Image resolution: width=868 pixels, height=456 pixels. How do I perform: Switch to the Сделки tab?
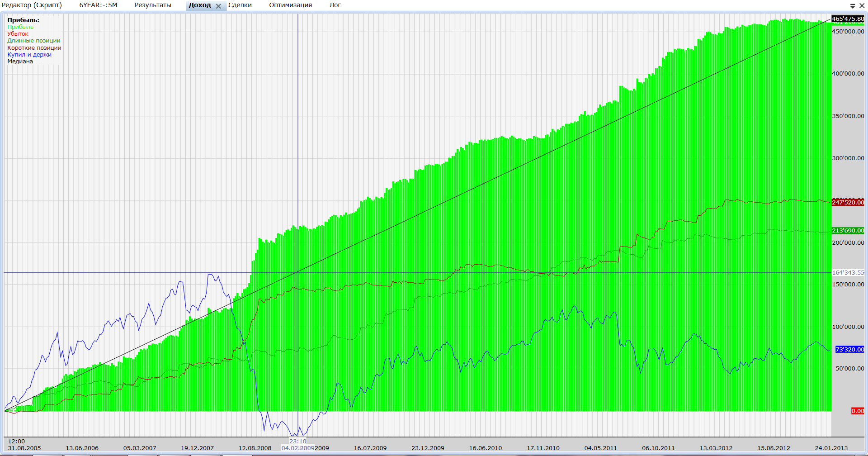240,5
